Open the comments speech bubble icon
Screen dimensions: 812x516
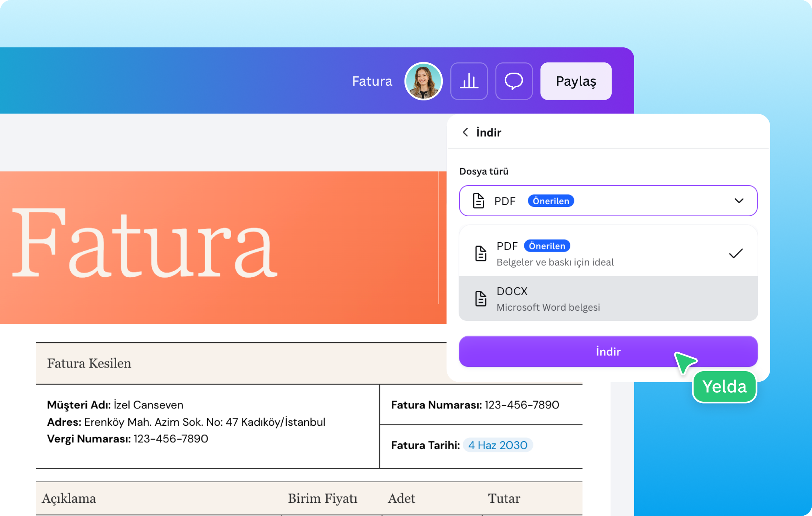pos(514,81)
